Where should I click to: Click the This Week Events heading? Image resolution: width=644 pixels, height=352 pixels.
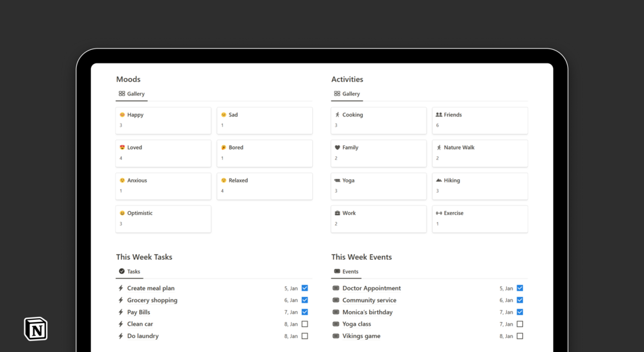pyautogui.click(x=361, y=257)
